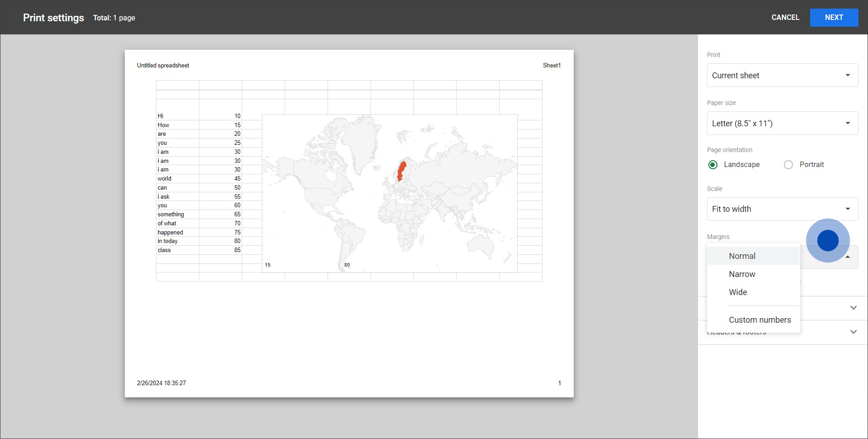Select Landscape page orientation

[713, 165]
